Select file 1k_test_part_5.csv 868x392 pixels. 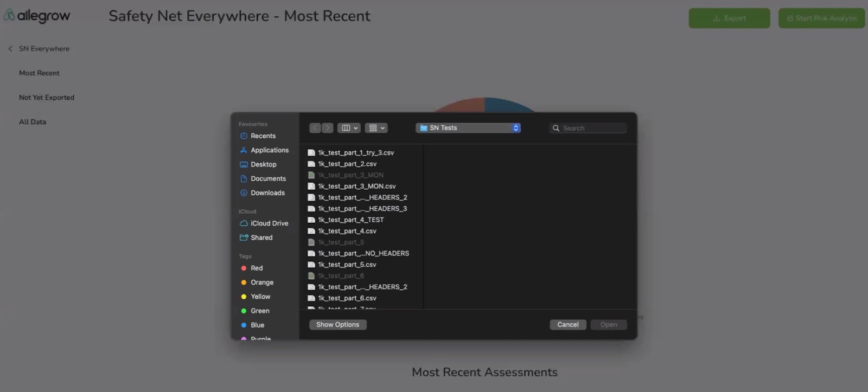click(347, 265)
